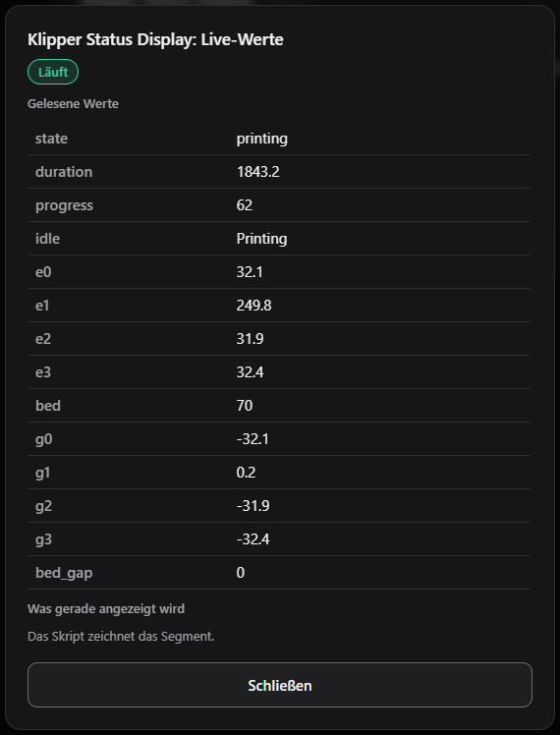
Task: Click the g1 value 0.2
Action: tap(246, 472)
